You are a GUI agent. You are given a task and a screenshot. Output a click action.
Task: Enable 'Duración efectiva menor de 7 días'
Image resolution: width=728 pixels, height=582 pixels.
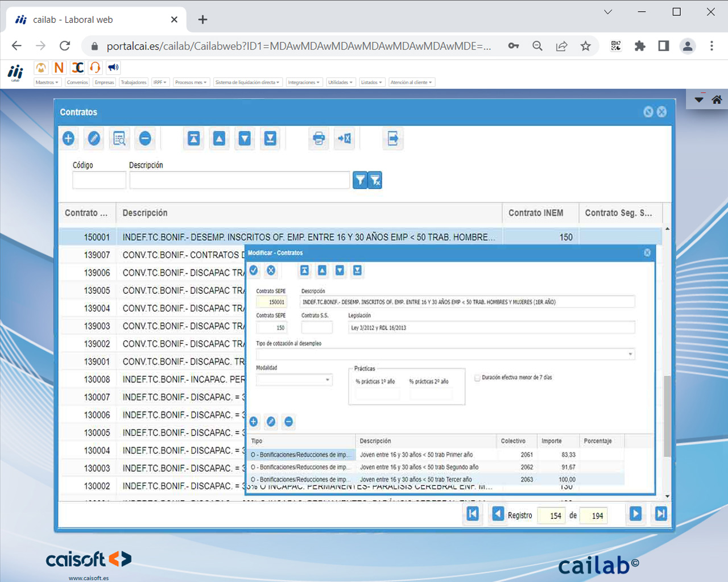[x=478, y=377]
